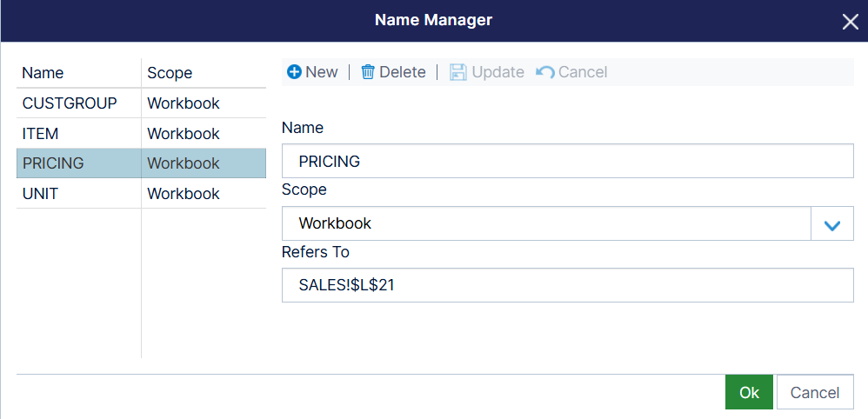The width and height of the screenshot is (868, 419).
Task: Click the Workbook scope cell of UNIT
Action: pos(204,194)
